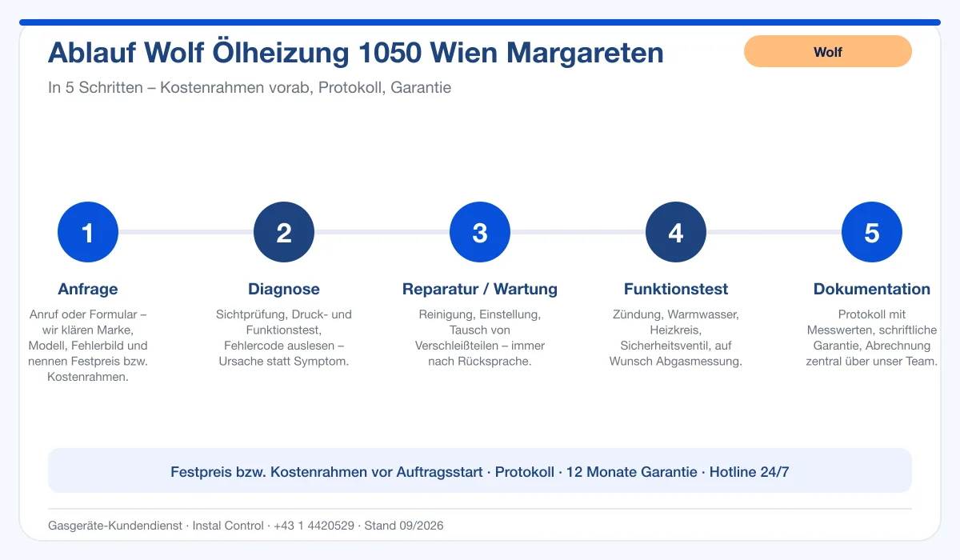
Task: Click the Festpreis guarantee banner
Action: pos(480,470)
